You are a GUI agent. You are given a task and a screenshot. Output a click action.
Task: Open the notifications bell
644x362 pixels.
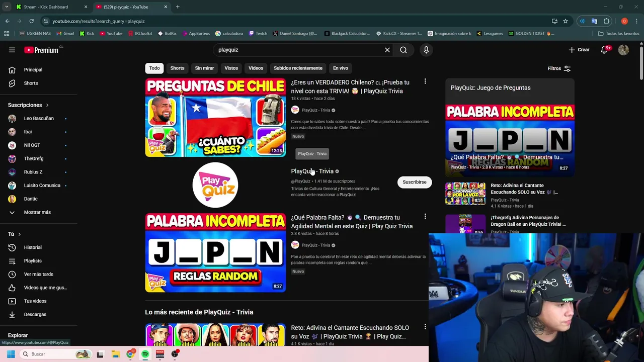point(605,50)
